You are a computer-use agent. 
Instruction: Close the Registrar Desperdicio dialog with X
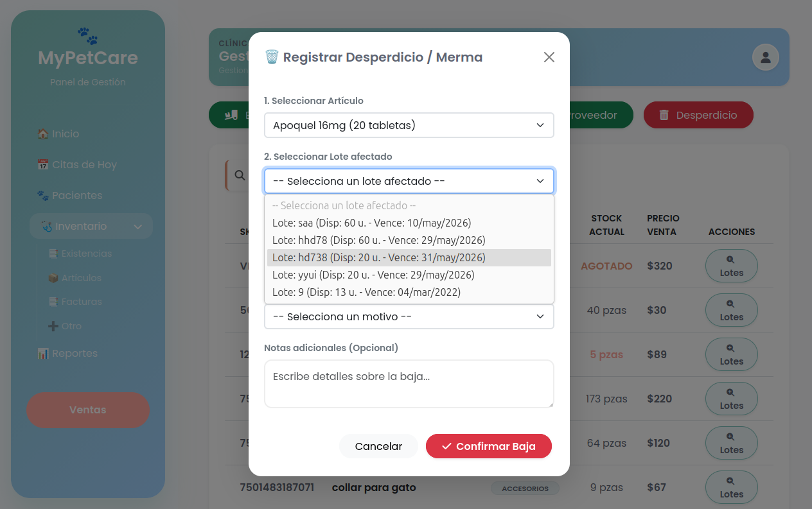pyautogui.click(x=549, y=57)
